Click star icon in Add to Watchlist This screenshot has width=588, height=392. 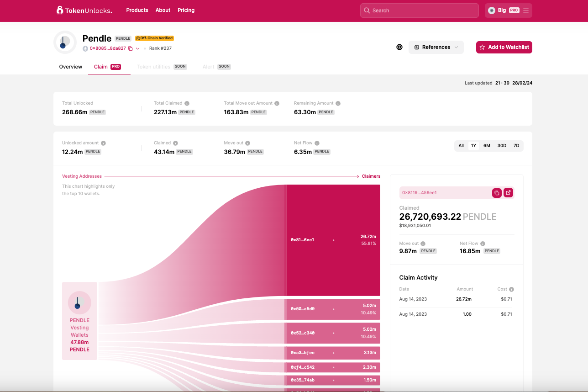click(x=483, y=47)
